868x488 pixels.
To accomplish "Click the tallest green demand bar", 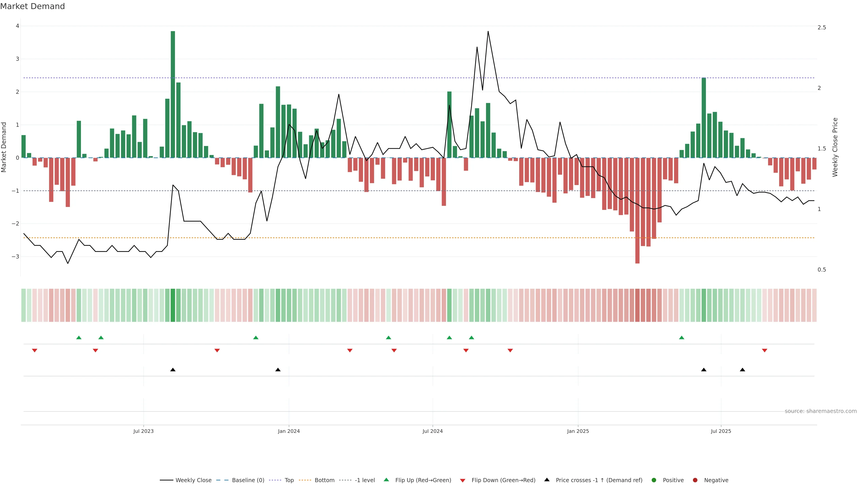I will (x=173, y=94).
